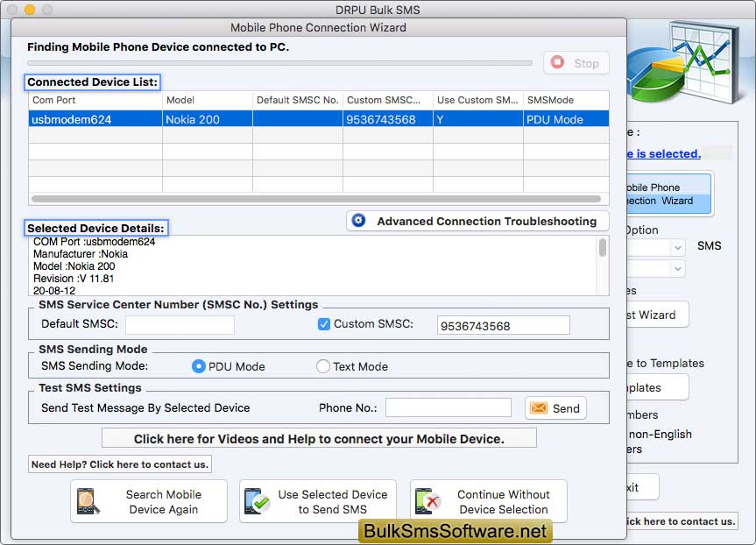Click the Use Custom SM... column header
The height and width of the screenshot is (545, 756).
click(x=477, y=100)
